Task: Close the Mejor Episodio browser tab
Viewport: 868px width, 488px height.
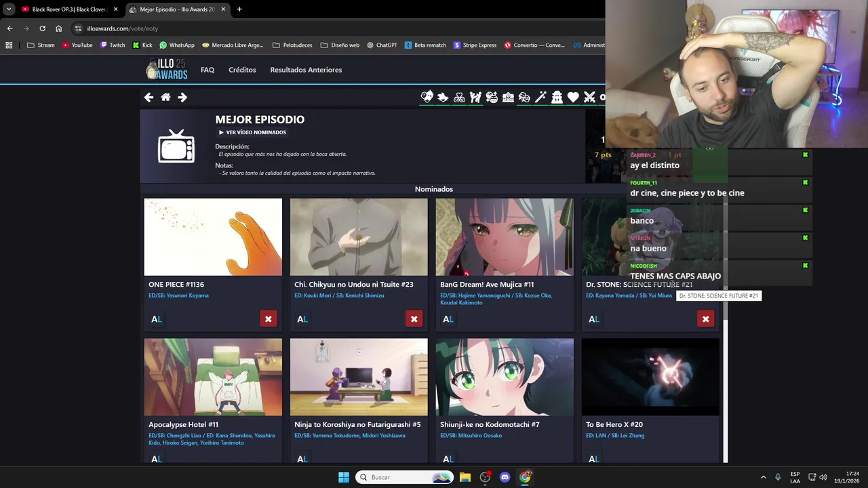Action: tap(223, 9)
